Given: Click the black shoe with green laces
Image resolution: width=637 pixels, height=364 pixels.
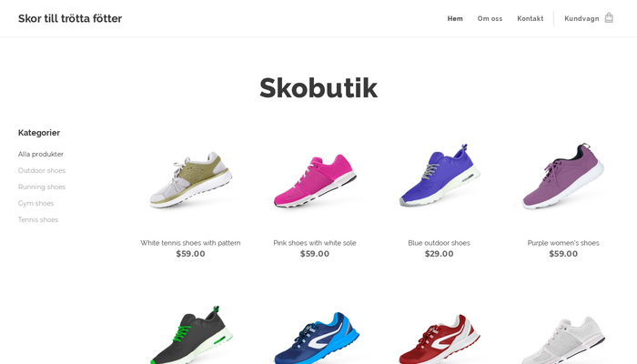Looking at the screenshot, I should click(190, 335).
